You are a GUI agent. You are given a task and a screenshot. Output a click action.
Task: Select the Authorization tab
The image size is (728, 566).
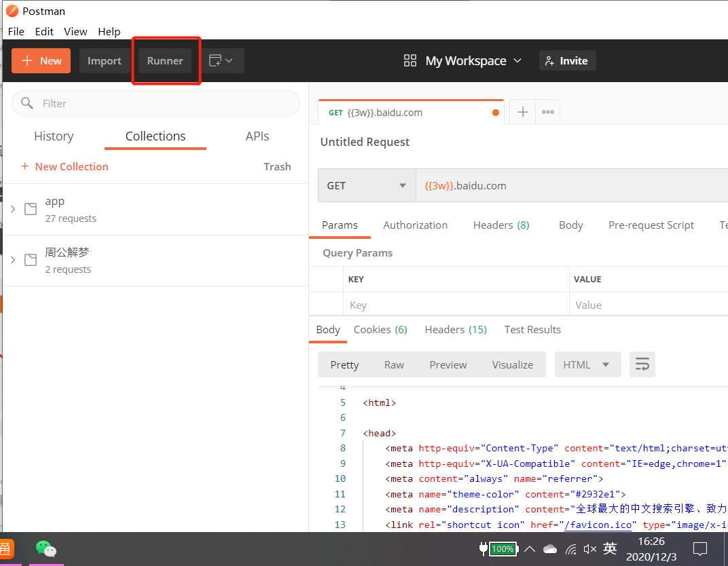click(416, 225)
